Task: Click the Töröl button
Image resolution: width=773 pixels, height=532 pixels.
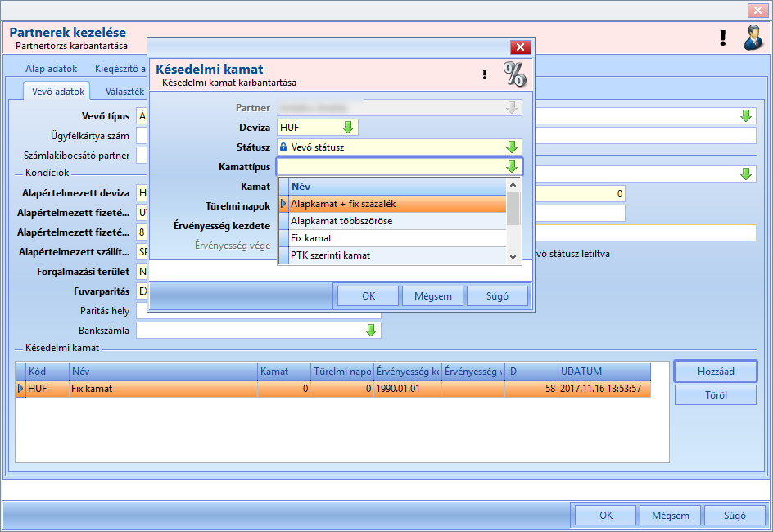Action: click(716, 395)
